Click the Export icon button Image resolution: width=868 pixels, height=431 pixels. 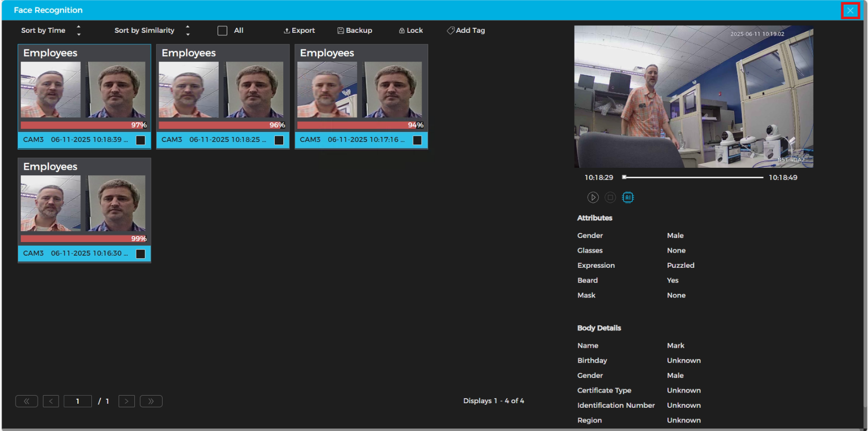point(287,31)
